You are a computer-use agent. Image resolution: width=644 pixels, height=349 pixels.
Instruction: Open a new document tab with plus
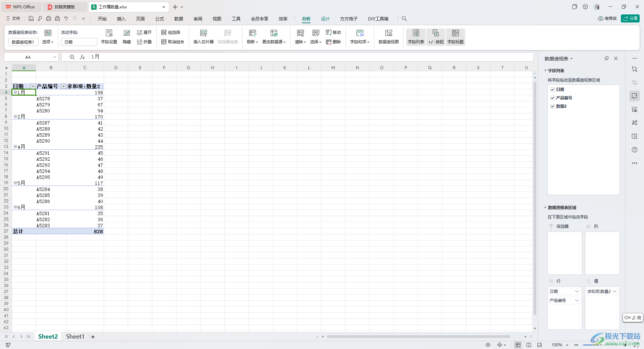tap(175, 7)
